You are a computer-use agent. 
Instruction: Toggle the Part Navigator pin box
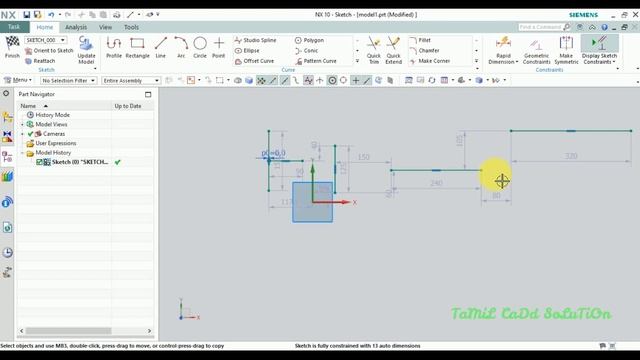148,94
